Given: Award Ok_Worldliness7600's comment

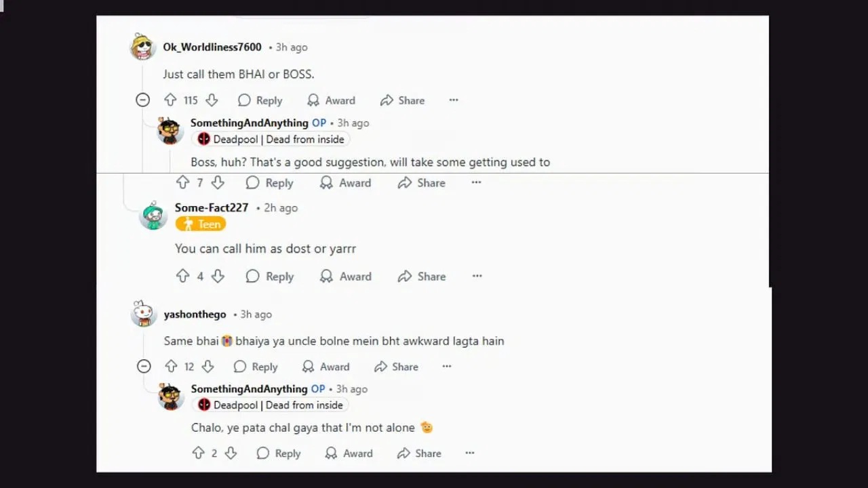Looking at the screenshot, I should [x=331, y=100].
